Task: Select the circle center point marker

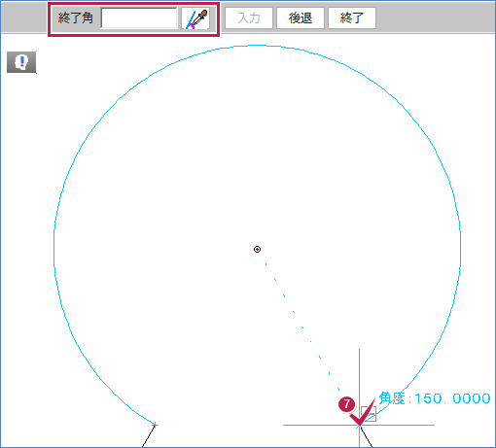Action: pyautogui.click(x=257, y=249)
